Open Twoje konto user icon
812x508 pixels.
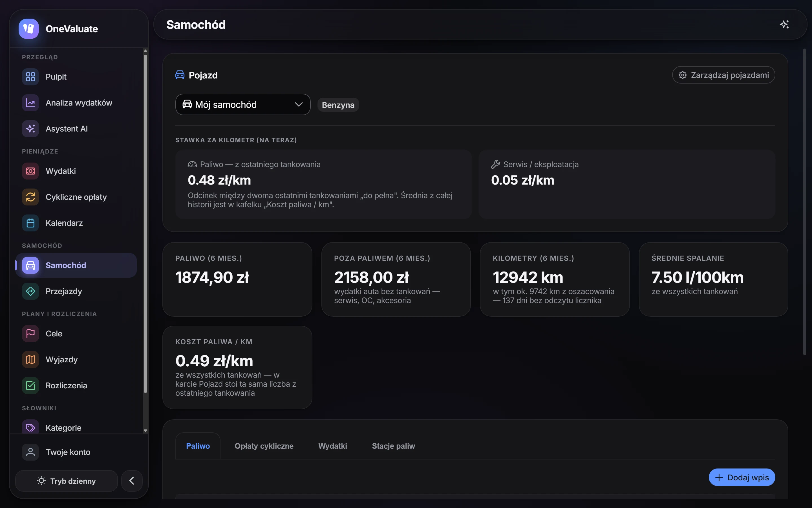pyautogui.click(x=30, y=452)
